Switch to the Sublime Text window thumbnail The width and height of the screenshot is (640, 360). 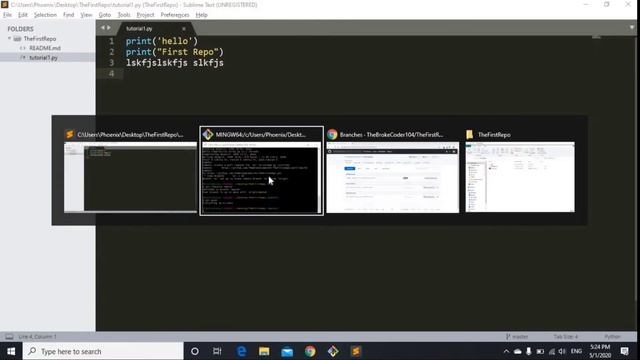(130, 177)
